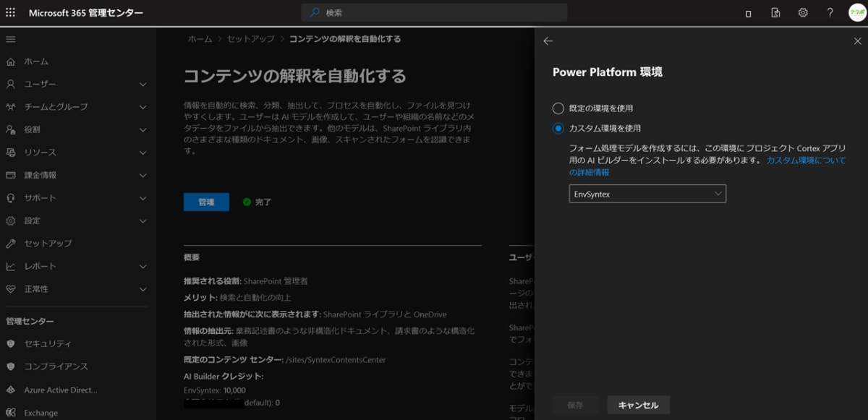Click the SharePoint 管理者 recommended role text
This screenshot has height=420, width=868.
[x=276, y=280]
